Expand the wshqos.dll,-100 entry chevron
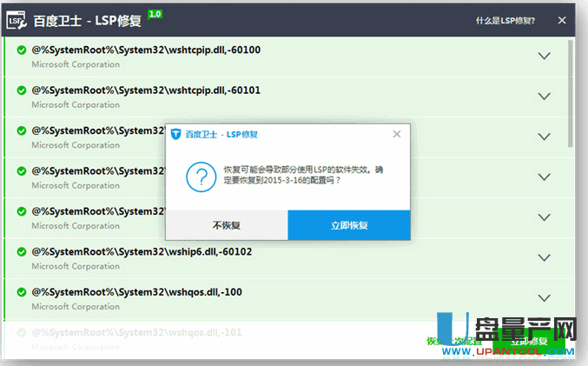Image resolution: width=588 pixels, height=366 pixels. point(544,298)
